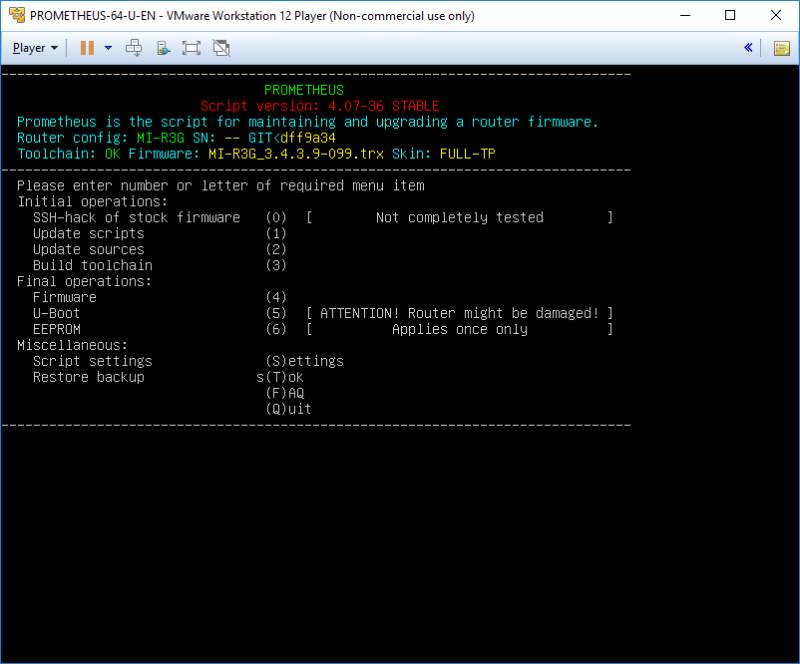Click '(Q)uit' text
The height and width of the screenshot is (664, 800).
(x=288, y=409)
